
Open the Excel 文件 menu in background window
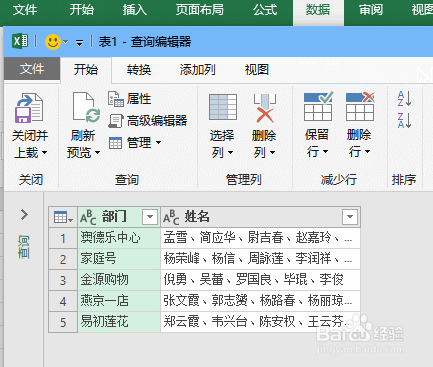[25, 10]
